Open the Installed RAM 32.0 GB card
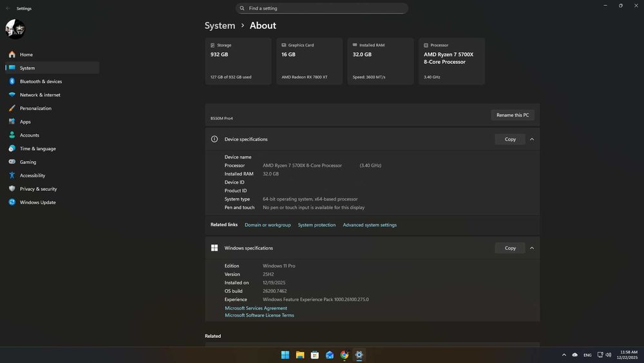This screenshot has height=363, width=644. tap(381, 61)
